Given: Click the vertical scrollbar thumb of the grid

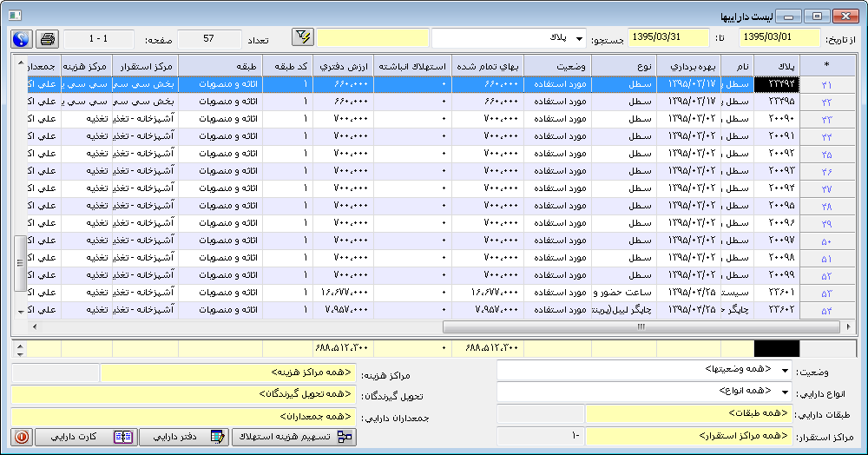Looking at the screenshot, I should coord(20,263).
